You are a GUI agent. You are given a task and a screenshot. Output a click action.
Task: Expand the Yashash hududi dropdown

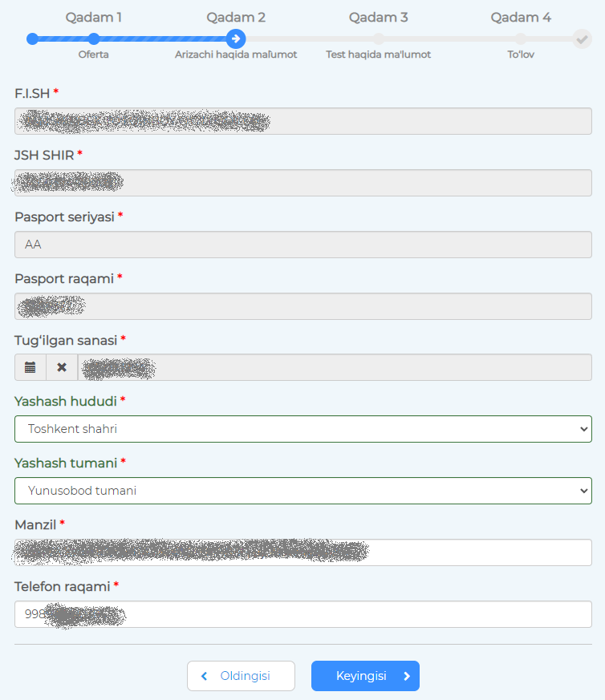point(303,429)
